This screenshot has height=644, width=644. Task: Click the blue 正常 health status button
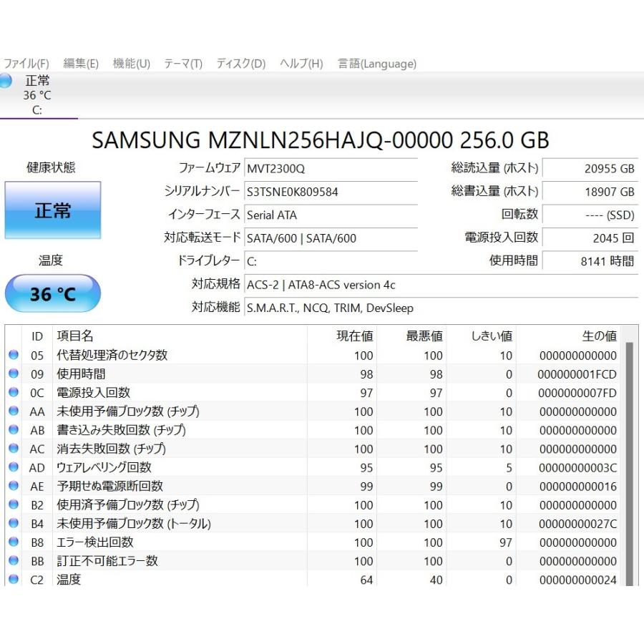52,210
